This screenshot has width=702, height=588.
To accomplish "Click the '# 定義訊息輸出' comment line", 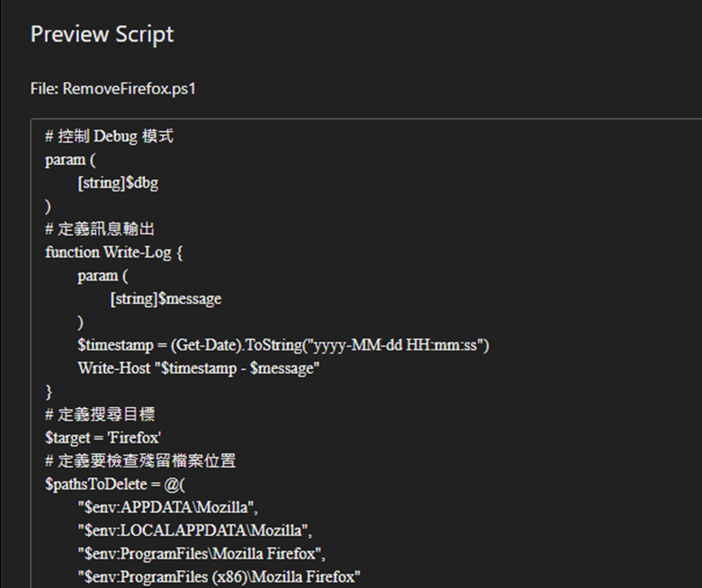I will [100, 229].
